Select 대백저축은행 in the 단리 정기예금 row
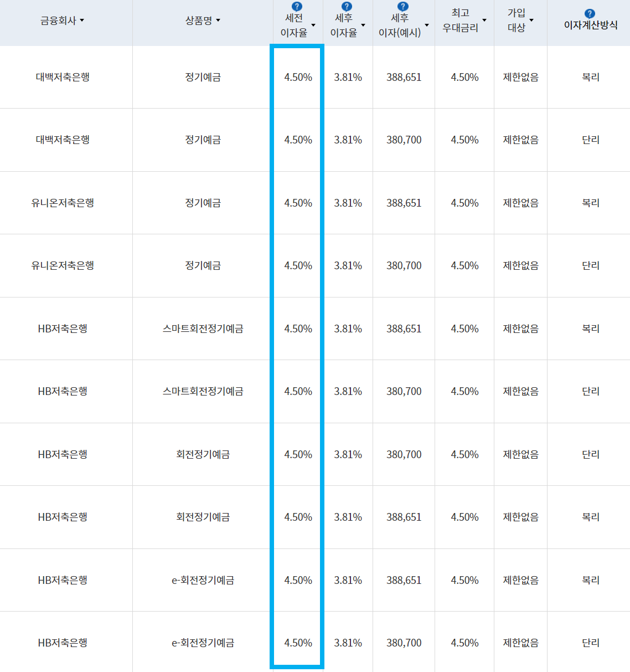 coord(63,140)
